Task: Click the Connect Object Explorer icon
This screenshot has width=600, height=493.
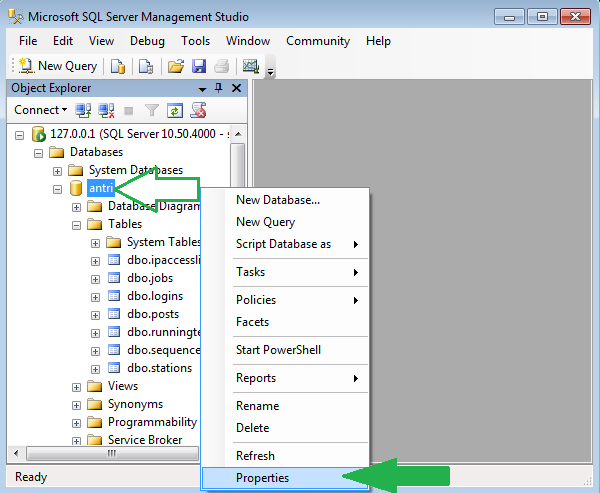Action: click(83, 111)
